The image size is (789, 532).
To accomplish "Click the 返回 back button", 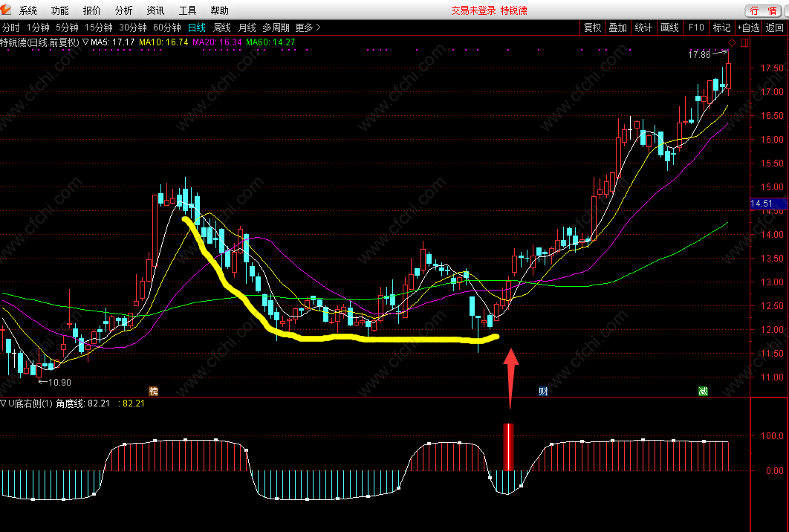I will click(x=775, y=27).
